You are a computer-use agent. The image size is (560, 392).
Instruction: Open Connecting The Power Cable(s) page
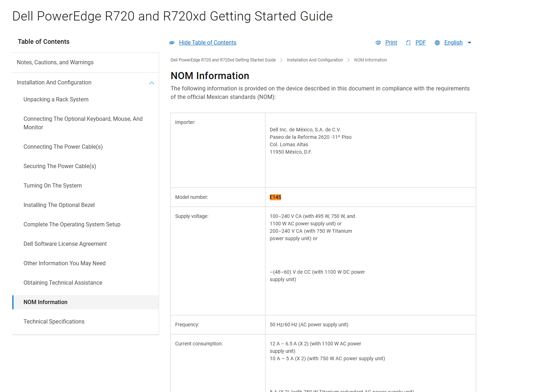[x=63, y=147]
